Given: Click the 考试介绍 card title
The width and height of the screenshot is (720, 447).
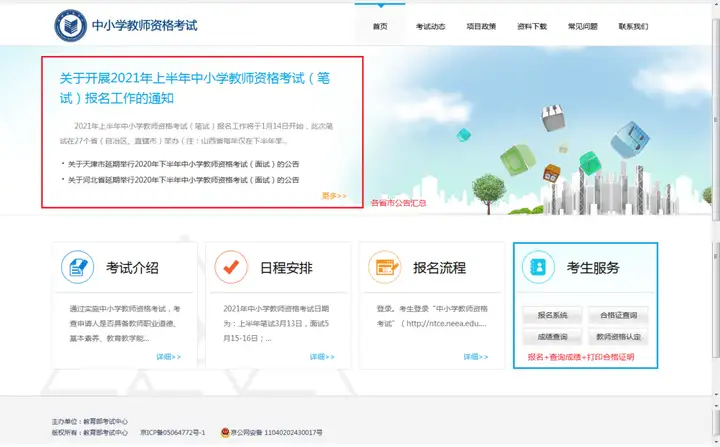Looking at the screenshot, I should point(132,268).
